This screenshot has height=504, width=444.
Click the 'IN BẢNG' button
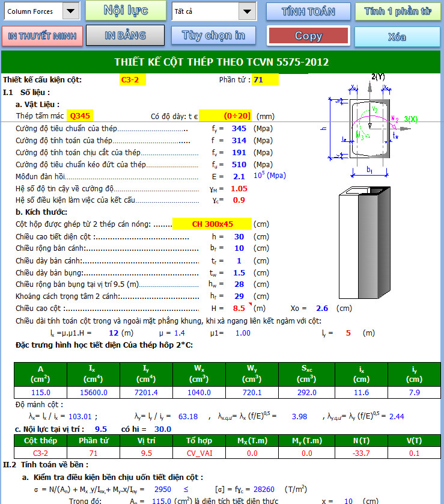tap(125, 35)
